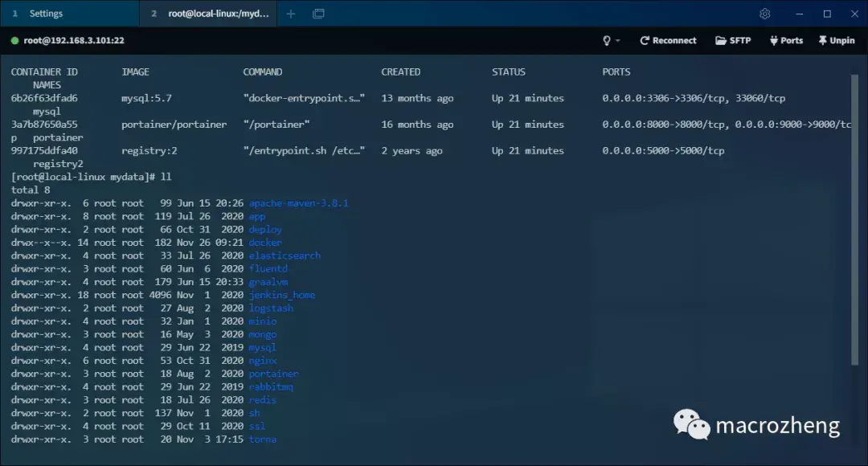Click container ID 997175ddfa40

(x=44, y=150)
